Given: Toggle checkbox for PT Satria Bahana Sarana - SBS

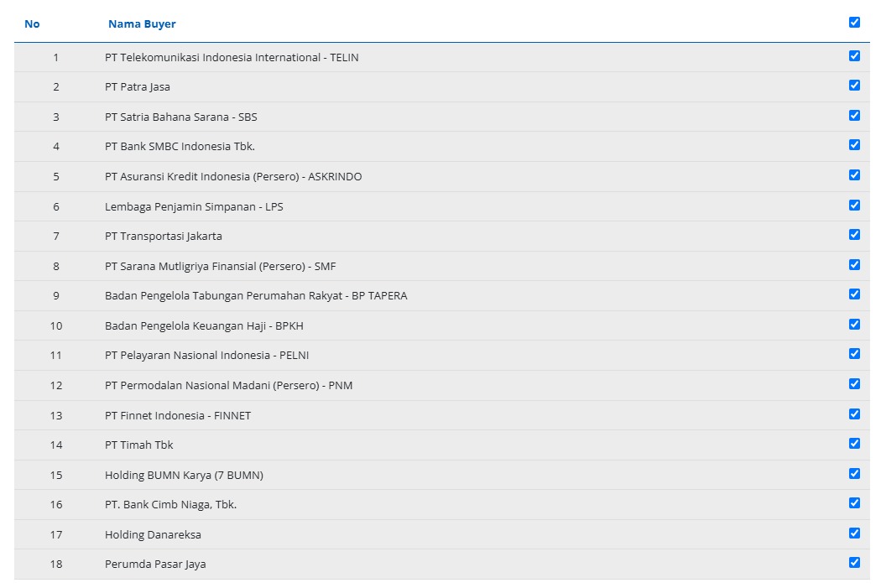Looking at the screenshot, I should [x=854, y=116].
